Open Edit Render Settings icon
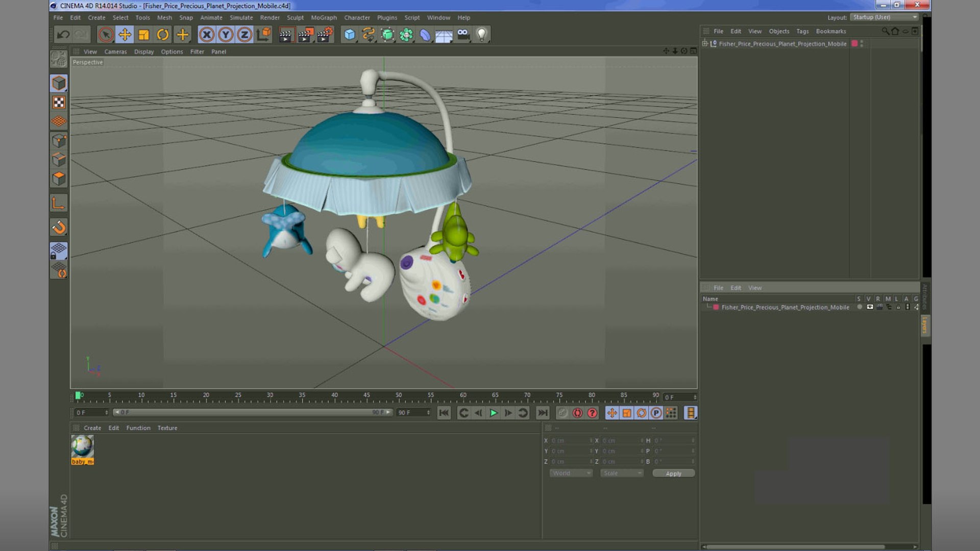The width and height of the screenshot is (980, 551). coord(325,35)
